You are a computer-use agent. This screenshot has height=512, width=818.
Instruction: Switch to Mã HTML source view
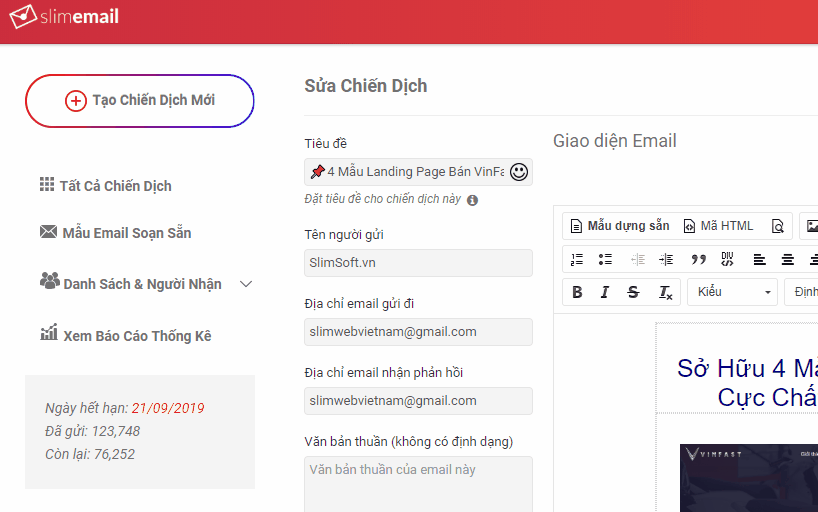click(718, 226)
